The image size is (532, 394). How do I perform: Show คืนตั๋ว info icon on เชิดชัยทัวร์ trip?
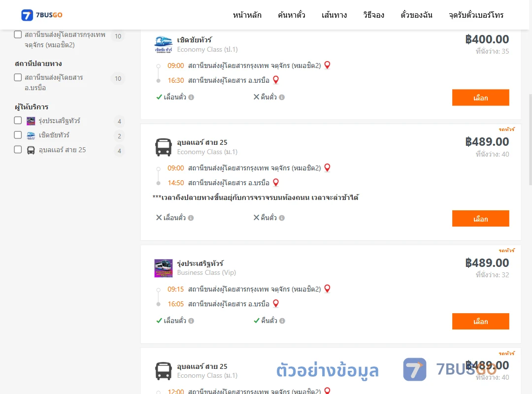(282, 98)
